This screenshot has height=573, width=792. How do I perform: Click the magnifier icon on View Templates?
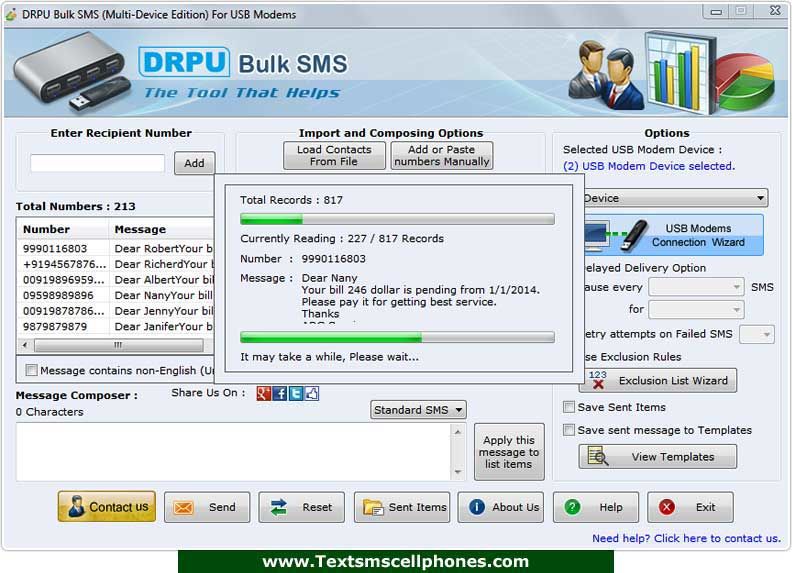598,456
